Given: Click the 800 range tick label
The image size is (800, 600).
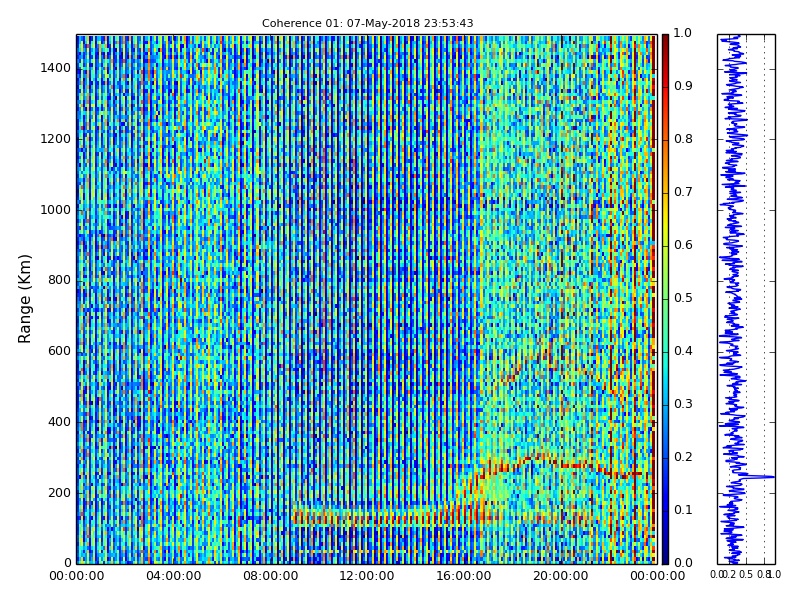Looking at the screenshot, I should 60,280.
